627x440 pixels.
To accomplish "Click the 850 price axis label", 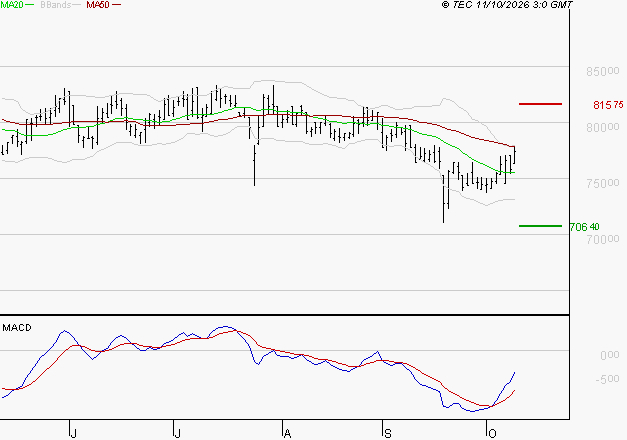I will pos(603,72).
